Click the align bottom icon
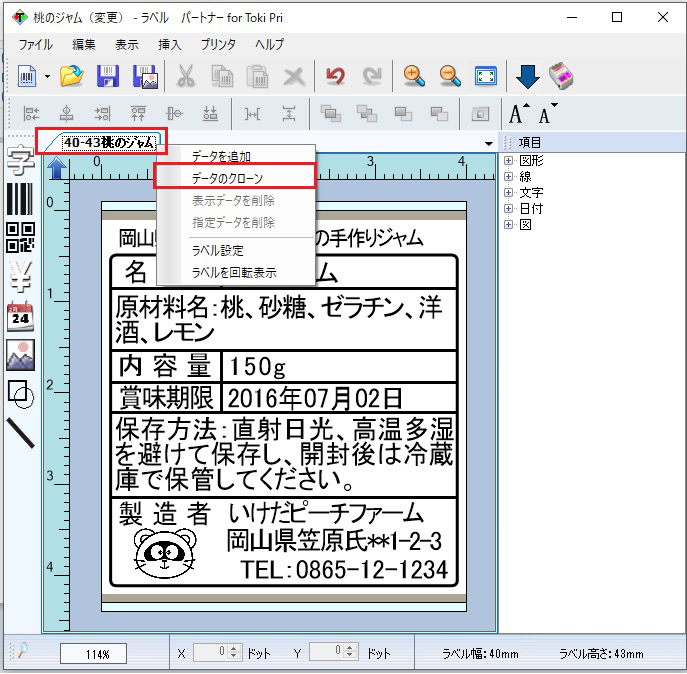Image resolution: width=687 pixels, height=674 pixels. click(210, 114)
